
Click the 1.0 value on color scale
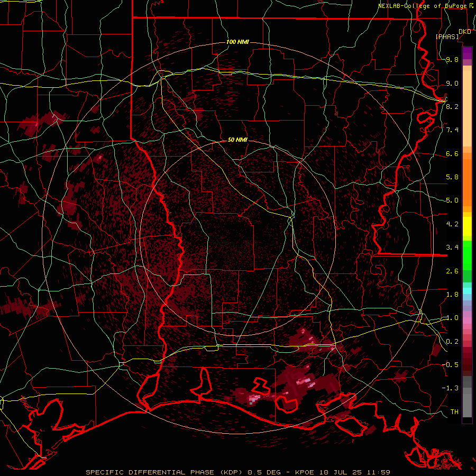point(452,318)
